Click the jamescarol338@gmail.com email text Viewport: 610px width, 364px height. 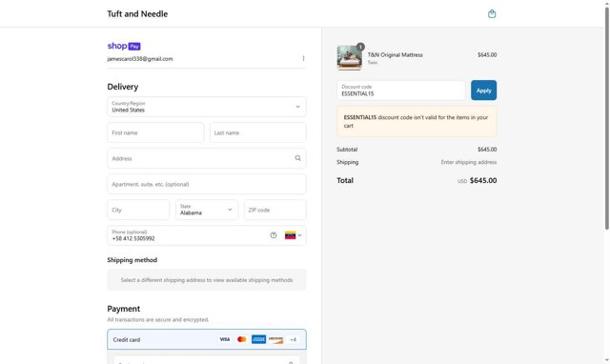pyautogui.click(x=140, y=59)
